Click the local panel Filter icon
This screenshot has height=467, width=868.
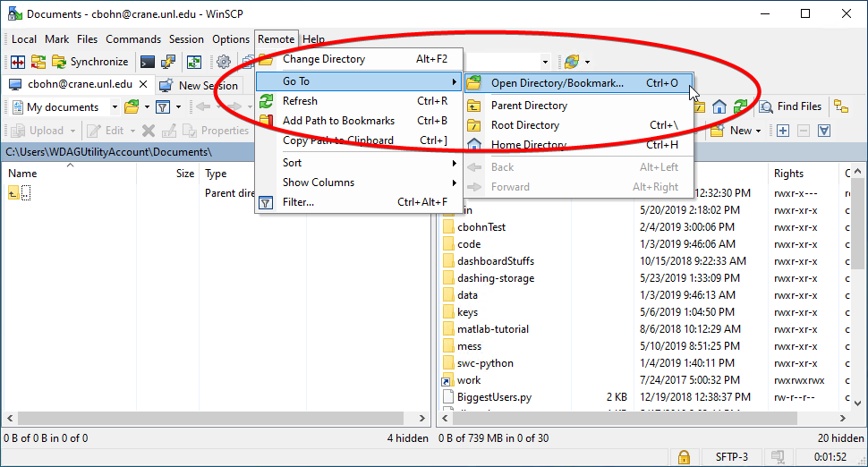point(163,106)
